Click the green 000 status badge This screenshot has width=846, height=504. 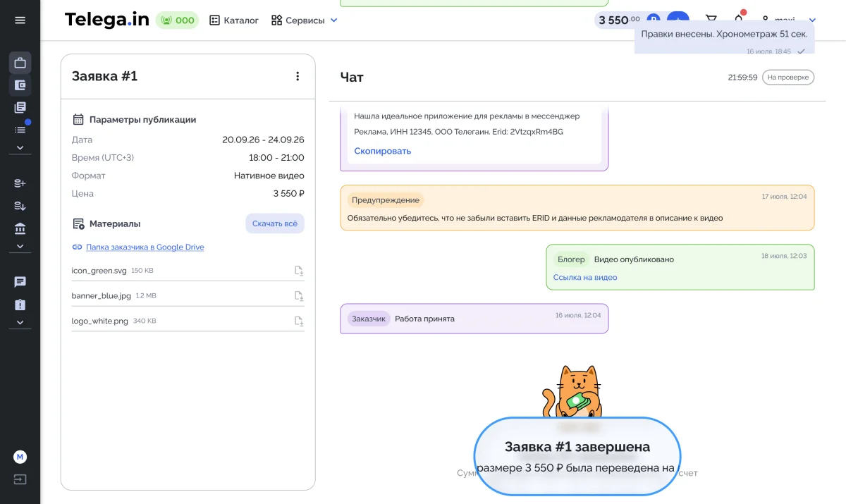point(177,20)
